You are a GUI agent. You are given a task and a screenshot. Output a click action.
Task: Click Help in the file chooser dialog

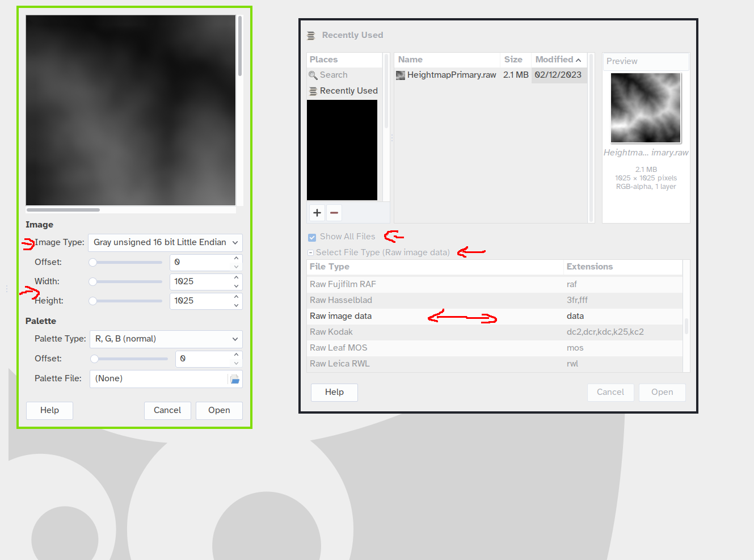(334, 392)
